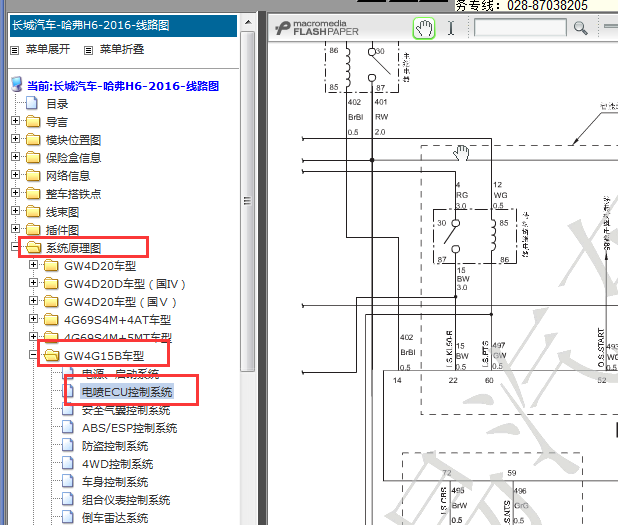Click the 长城汽车-哈弗H6-2016-线路图 title bar
This screenshot has width=618, height=525.
tap(123, 26)
